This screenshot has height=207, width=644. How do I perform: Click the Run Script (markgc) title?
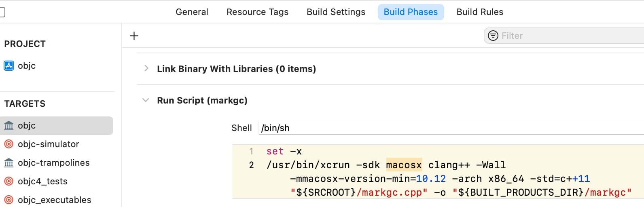(202, 100)
